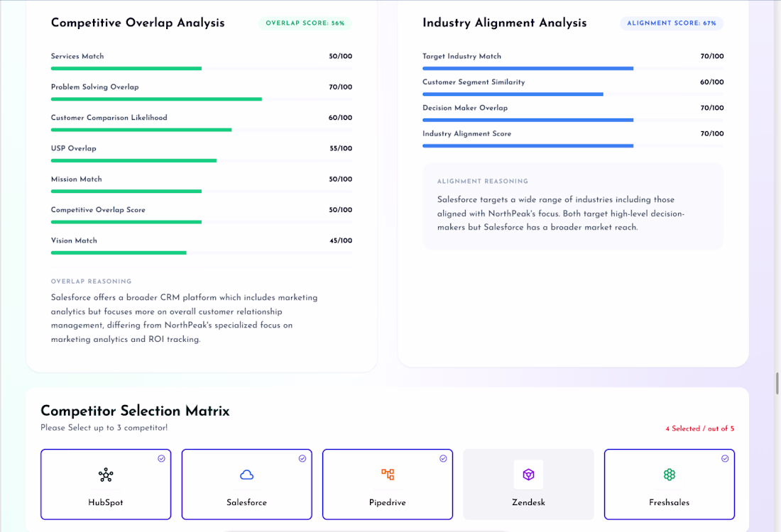Screen dimensions: 781x532
Task: Click the 60/100 Customer Segment Similarity value
Action: click(x=711, y=82)
